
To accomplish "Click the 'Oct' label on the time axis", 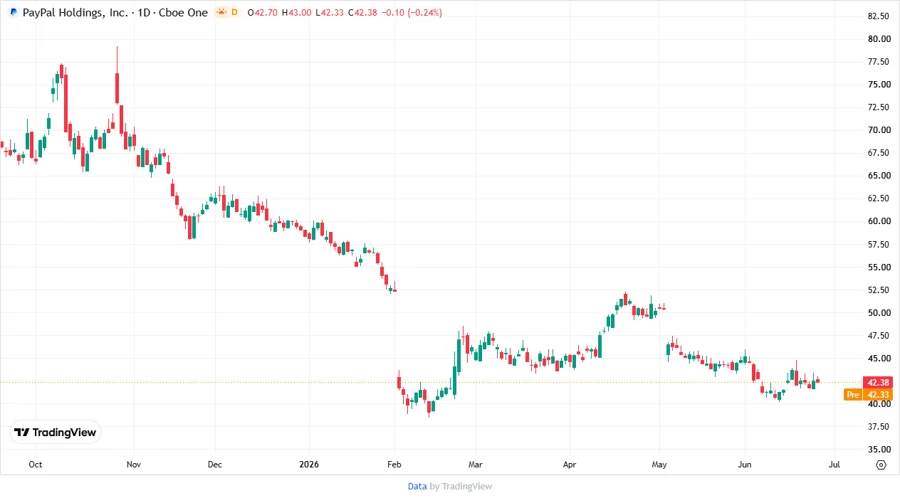I will tap(36, 465).
